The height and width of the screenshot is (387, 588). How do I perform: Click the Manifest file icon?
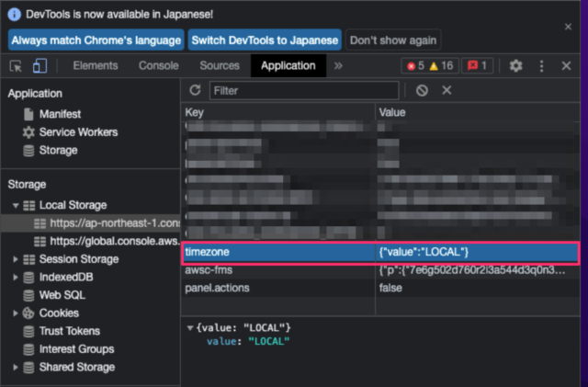(x=28, y=114)
